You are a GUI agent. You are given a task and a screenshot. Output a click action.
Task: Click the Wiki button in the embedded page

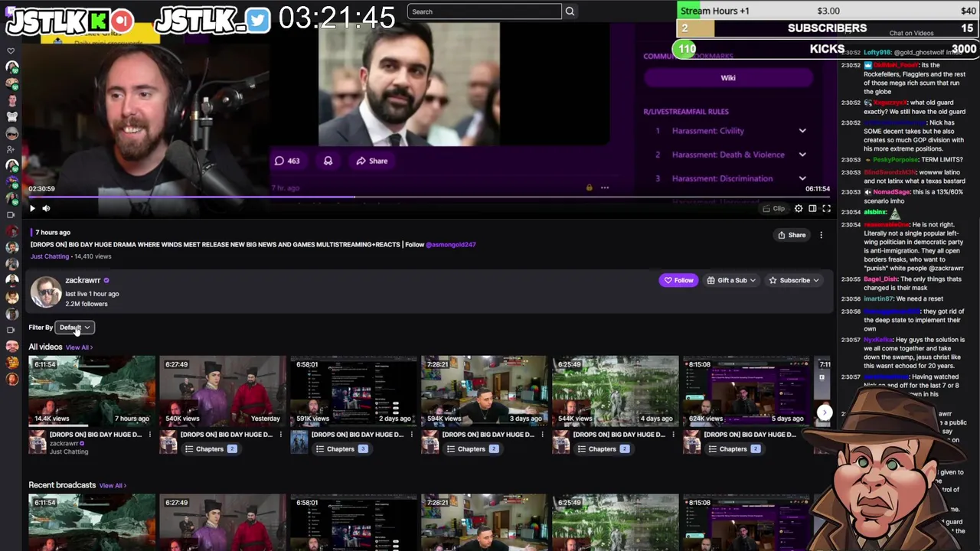pos(728,78)
